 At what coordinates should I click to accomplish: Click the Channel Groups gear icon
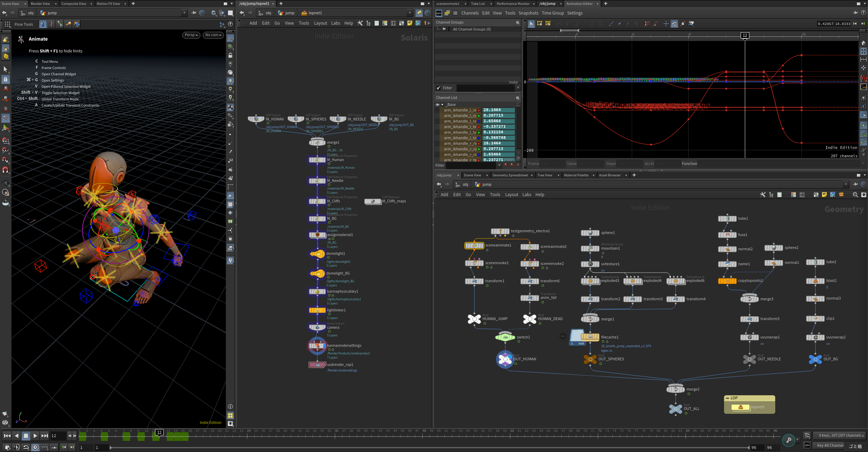pyautogui.click(x=518, y=23)
